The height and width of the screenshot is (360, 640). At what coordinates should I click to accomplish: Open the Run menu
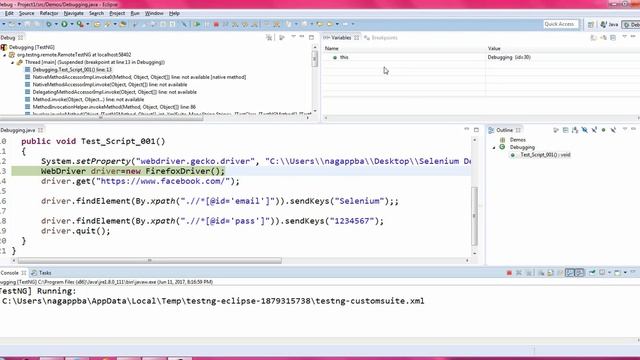pos(135,13)
